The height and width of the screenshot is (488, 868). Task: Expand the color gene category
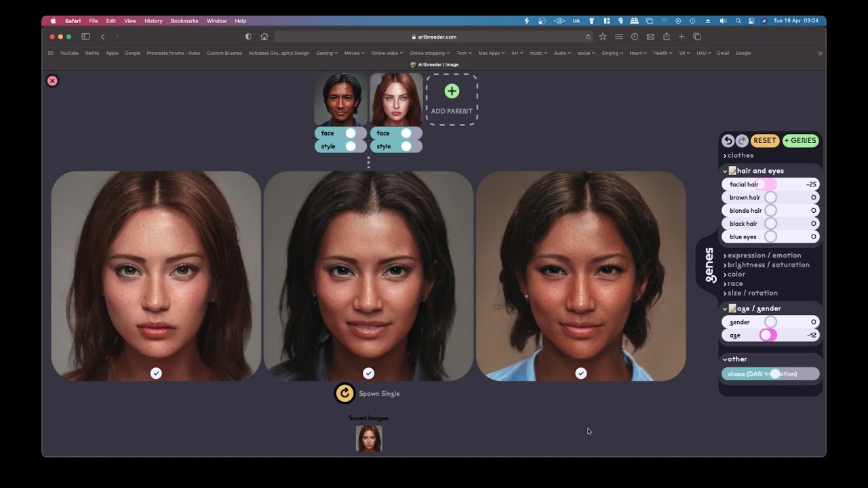734,274
